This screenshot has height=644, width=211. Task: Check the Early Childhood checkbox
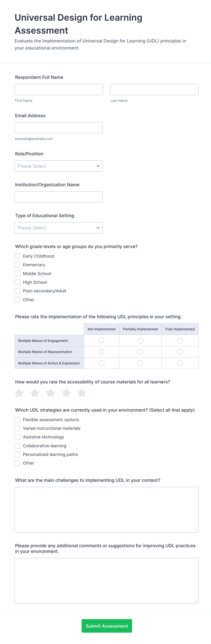(x=17, y=256)
